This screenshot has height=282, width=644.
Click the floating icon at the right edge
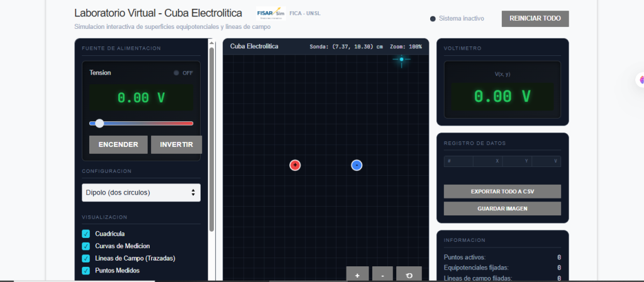pos(641,80)
